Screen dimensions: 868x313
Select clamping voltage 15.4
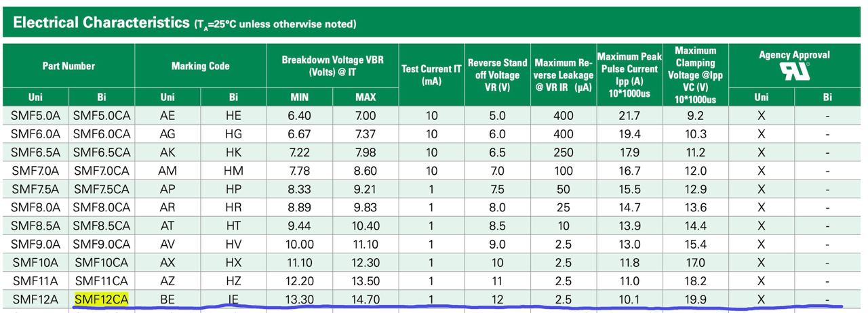[696, 244]
